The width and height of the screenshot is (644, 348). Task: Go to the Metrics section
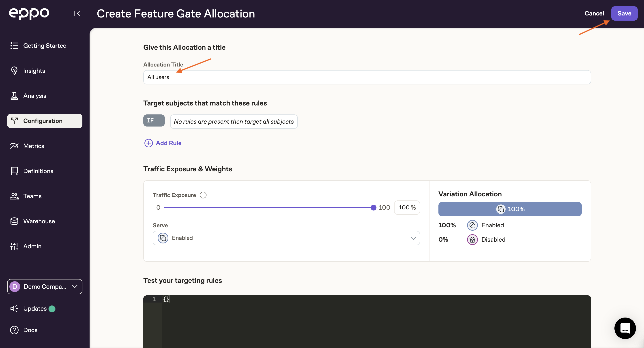34,146
